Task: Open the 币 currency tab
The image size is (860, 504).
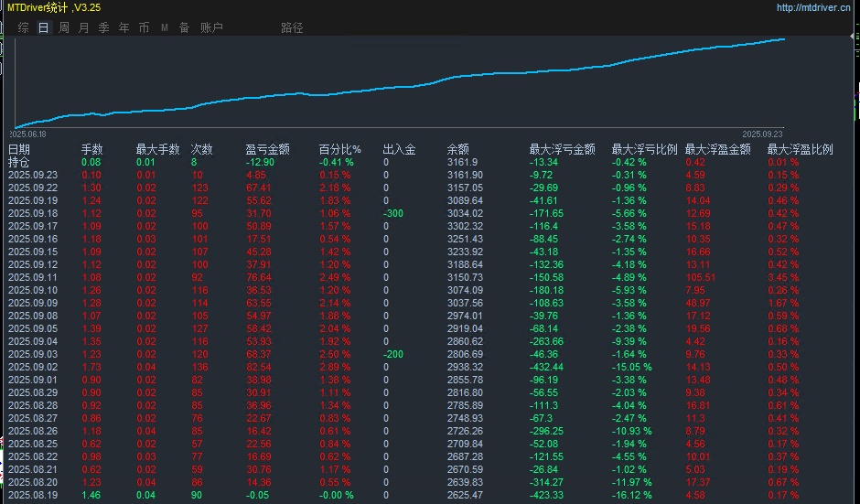Action: pos(145,27)
